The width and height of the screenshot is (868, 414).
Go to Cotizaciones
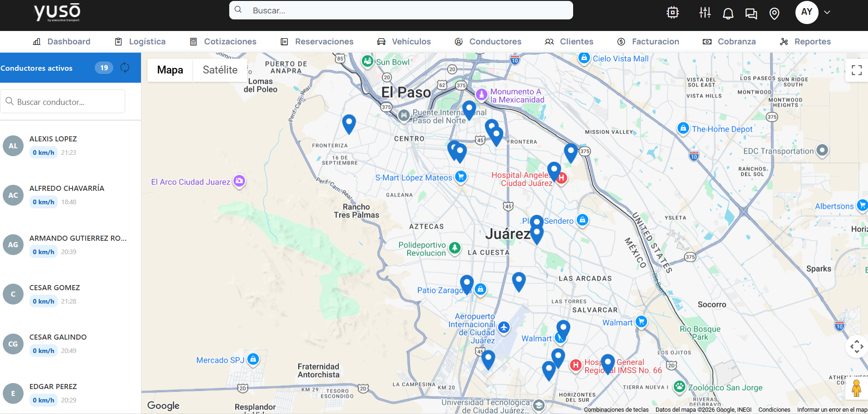click(x=223, y=42)
